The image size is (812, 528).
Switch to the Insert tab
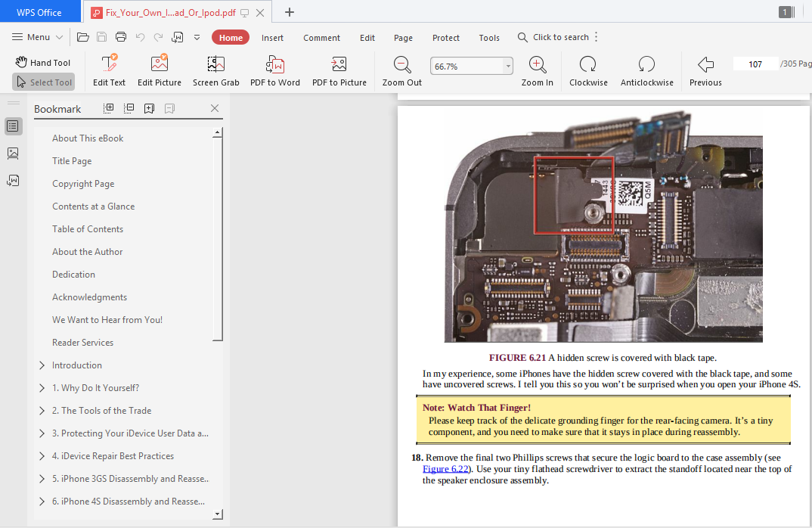[272, 38]
